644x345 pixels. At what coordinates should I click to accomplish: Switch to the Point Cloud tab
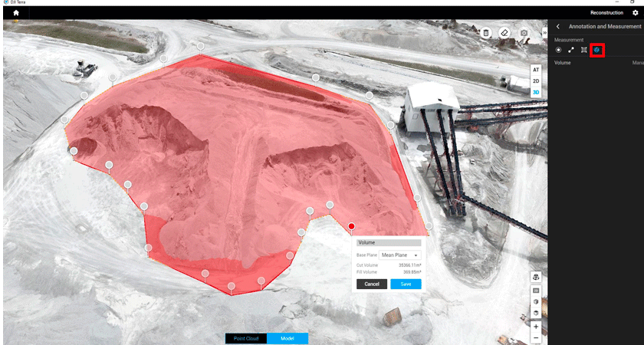(246, 338)
